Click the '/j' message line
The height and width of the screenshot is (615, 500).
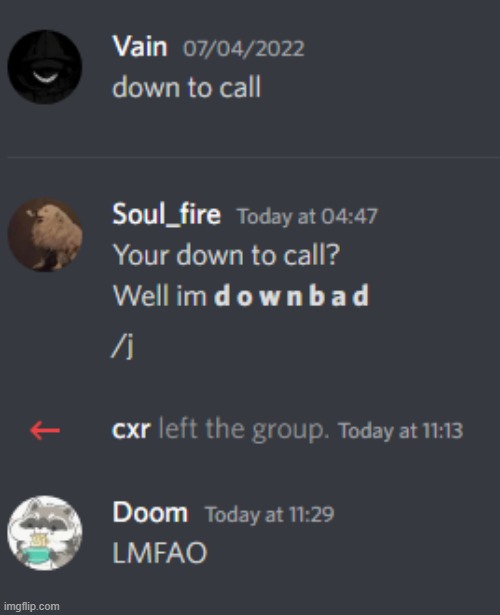pos(123,347)
